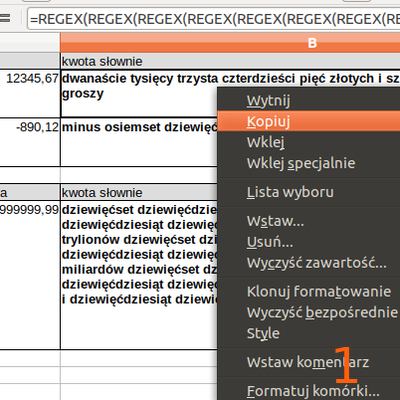The height and width of the screenshot is (400, 400).
Task: Select cell with value ending 999999,99
Action: (30, 275)
